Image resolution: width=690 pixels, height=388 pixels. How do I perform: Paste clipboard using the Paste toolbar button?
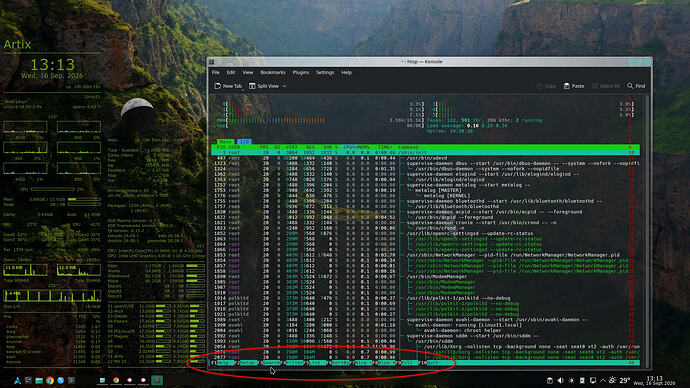(x=574, y=86)
